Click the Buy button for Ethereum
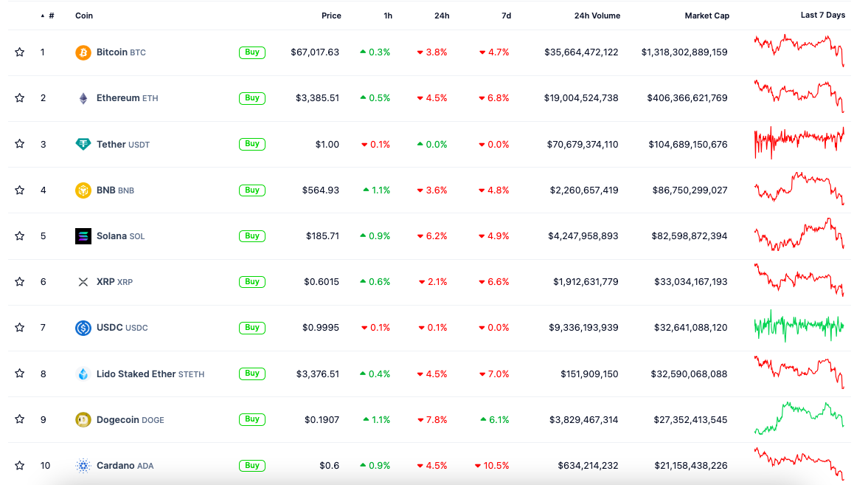Screen dimensions: 868x485 pyautogui.click(x=252, y=98)
